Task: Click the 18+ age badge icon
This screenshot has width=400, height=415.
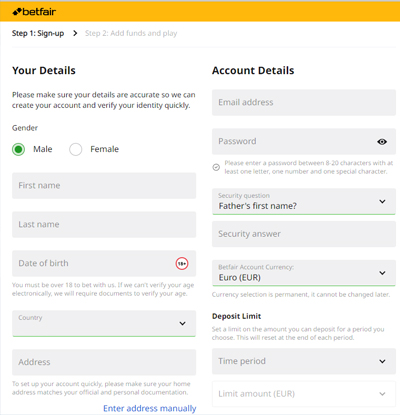Action: pyautogui.click(x=182, y=264)
